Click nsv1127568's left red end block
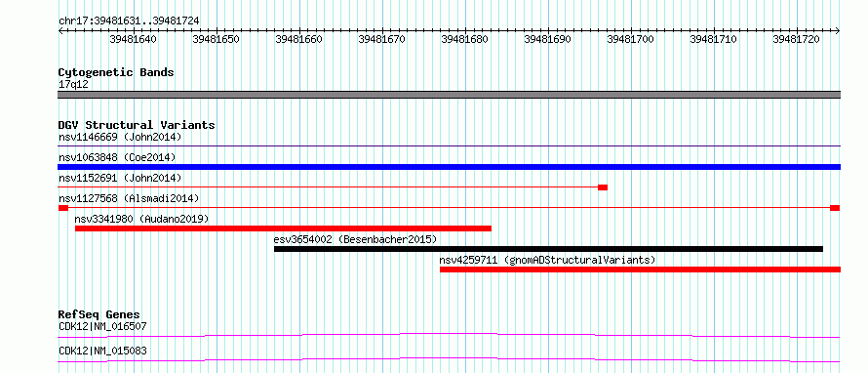This screenshot has height=373, width=868. click(63, 208)
